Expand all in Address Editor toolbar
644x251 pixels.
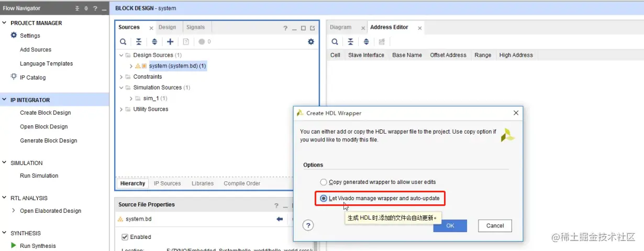coord(367,42)
